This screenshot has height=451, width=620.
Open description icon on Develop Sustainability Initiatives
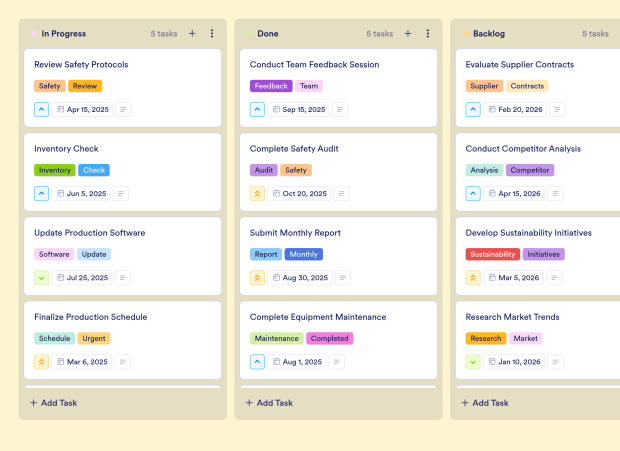(554, 278)
